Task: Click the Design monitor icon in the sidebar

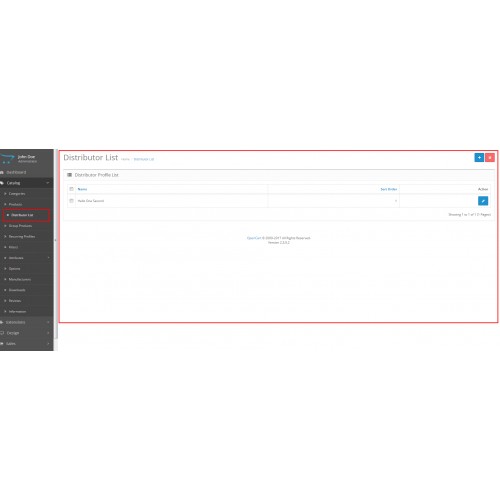Action: tap(2, 333)
